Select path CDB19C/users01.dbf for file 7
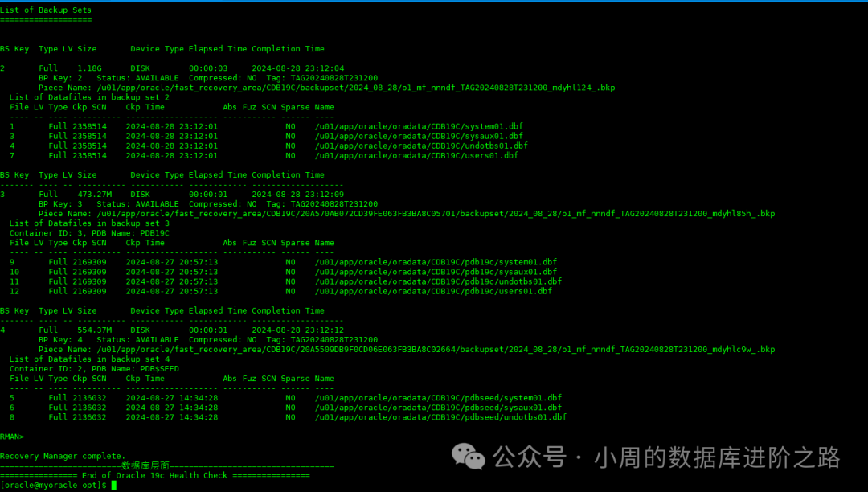This screenshot has height=492, width=868. click(416, 155)
